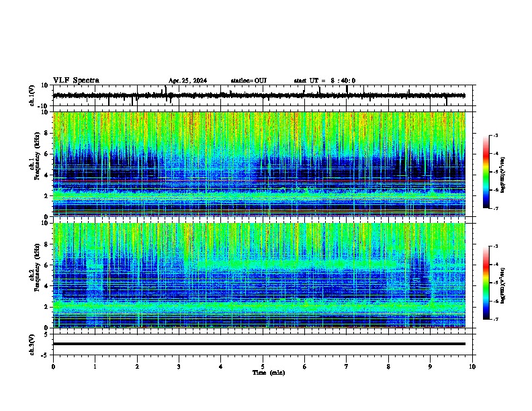
Task: Click the ch.2 'Frequency (kHz)' axis label
Action: click(x=36, y=267)
